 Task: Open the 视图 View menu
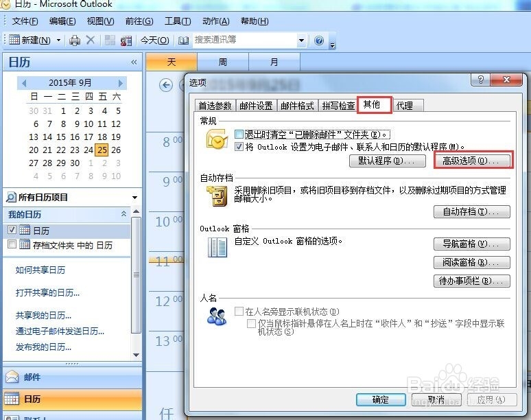click(x=101, y=21)
